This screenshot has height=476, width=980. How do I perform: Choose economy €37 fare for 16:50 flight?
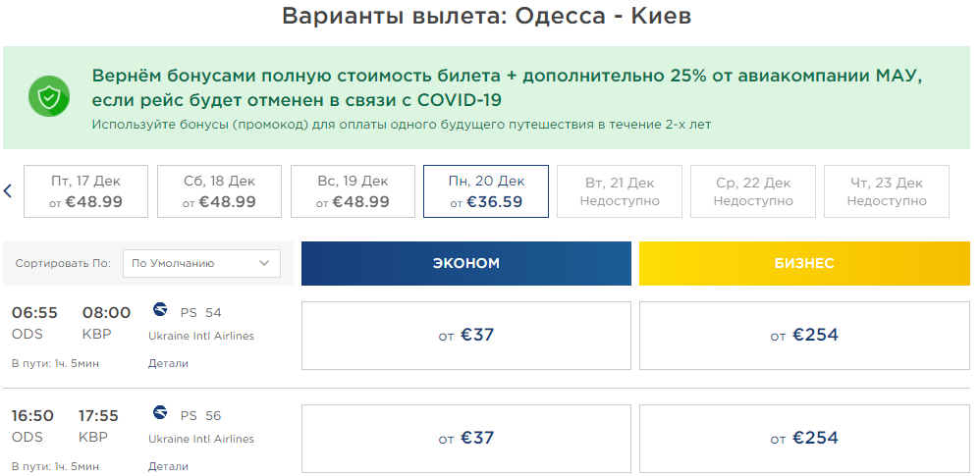coord(466,438)
